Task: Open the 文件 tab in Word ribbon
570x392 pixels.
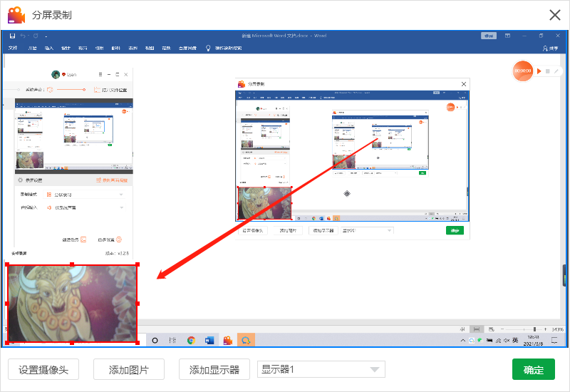Action: pos(13,48)
